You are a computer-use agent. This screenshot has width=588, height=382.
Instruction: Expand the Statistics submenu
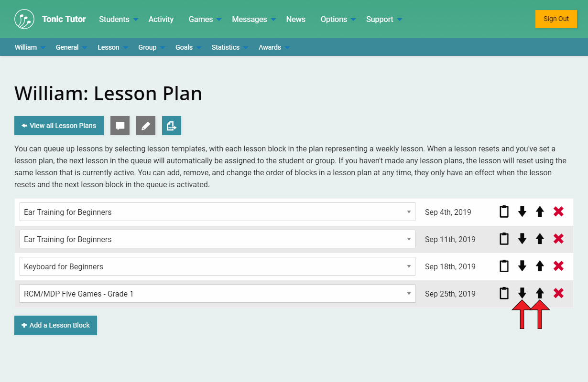pyautogui.click(x=229, y=47)
